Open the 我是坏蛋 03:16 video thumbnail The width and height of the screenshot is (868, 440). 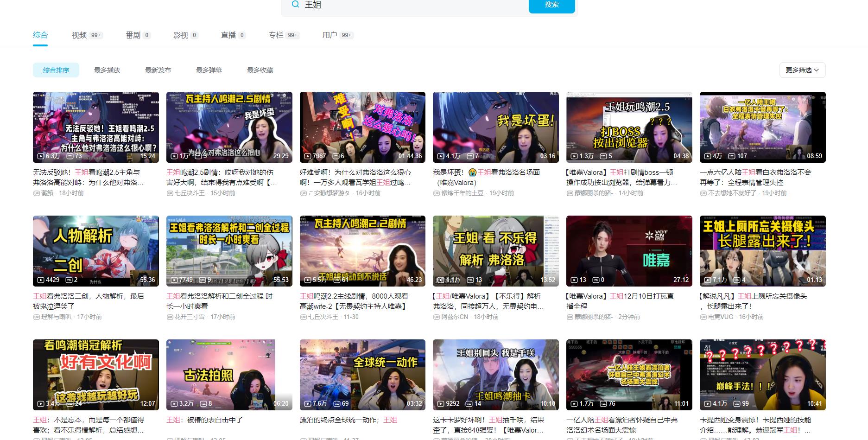point(495,127)
